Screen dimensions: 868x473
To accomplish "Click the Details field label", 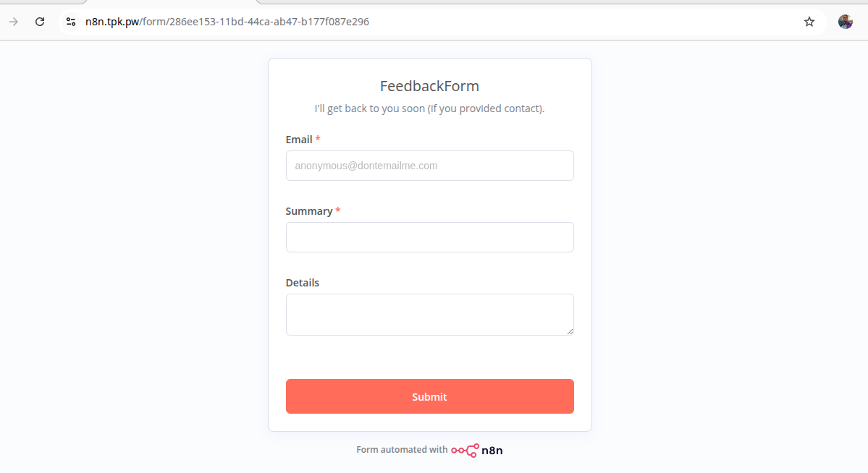I will pos(303,283).
